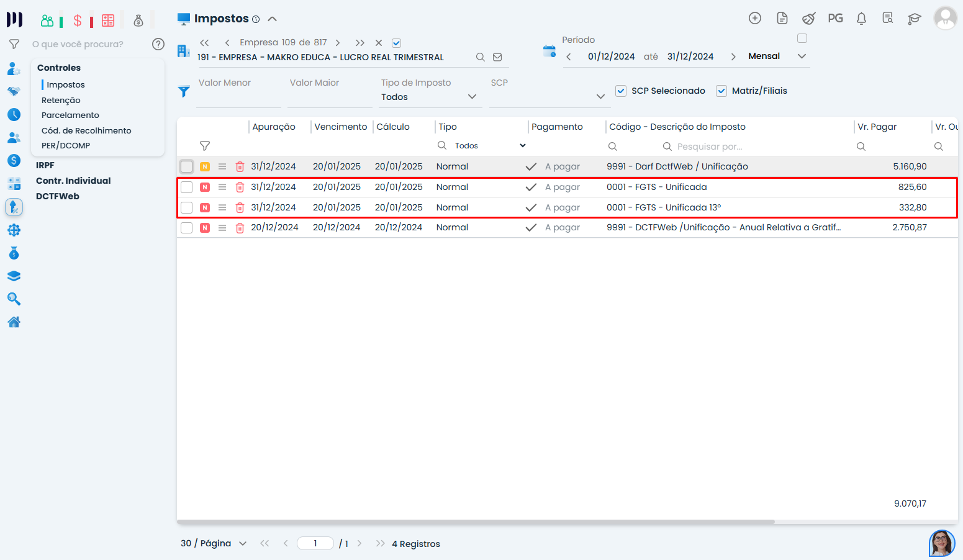Open the DCTFWeb section link
The image size is (963, 560).
pyautogui.click(x=58, y=196)
